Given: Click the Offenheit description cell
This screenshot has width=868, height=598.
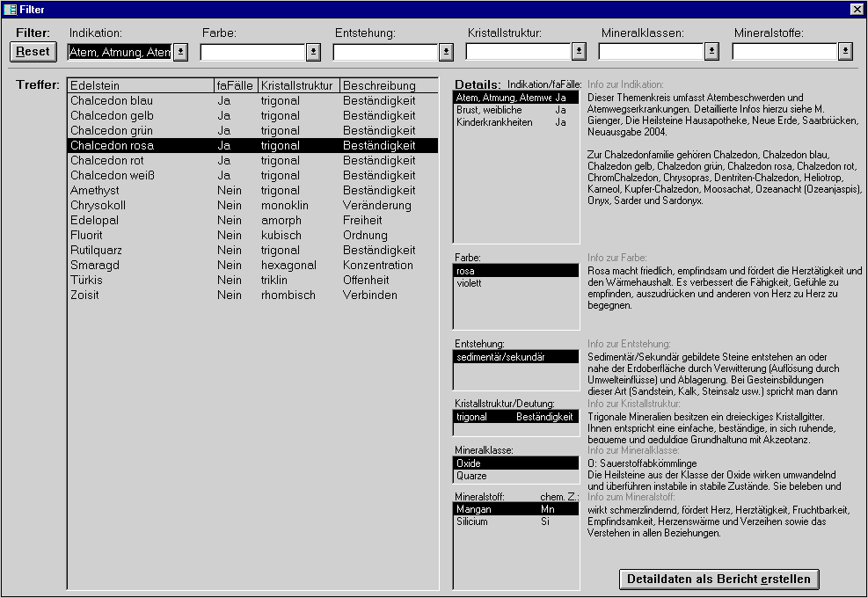Looking at the screenshot, I should pyautogui.click(x=366, y=281).
